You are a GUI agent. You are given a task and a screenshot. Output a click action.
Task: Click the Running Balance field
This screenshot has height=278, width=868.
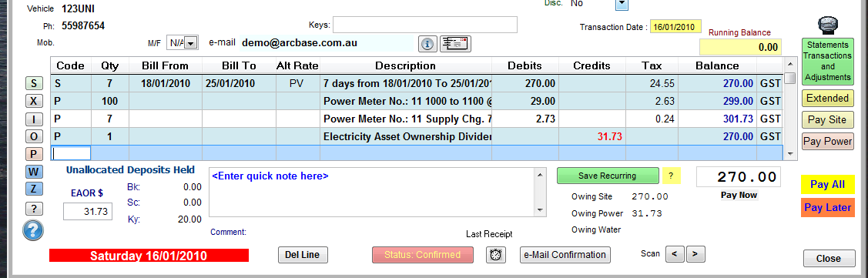coord(741,47)
